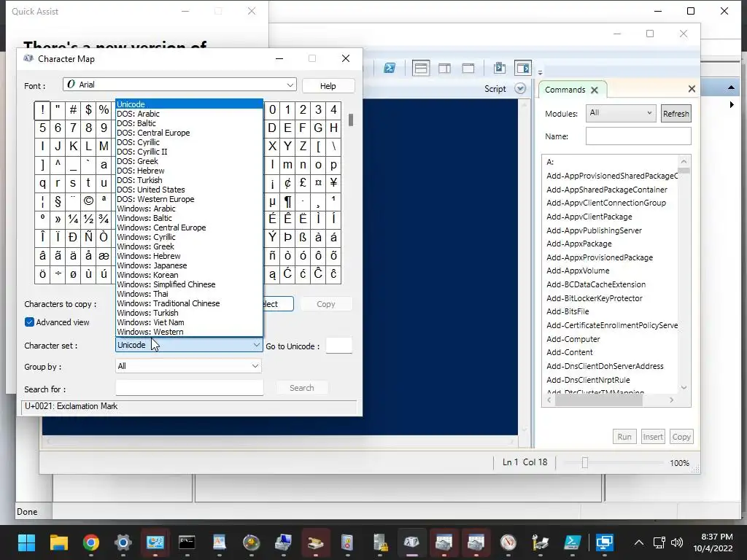747x560 pixels.
Task: Adjust the ISE zoom slider thumb
Action: [585, 463]
